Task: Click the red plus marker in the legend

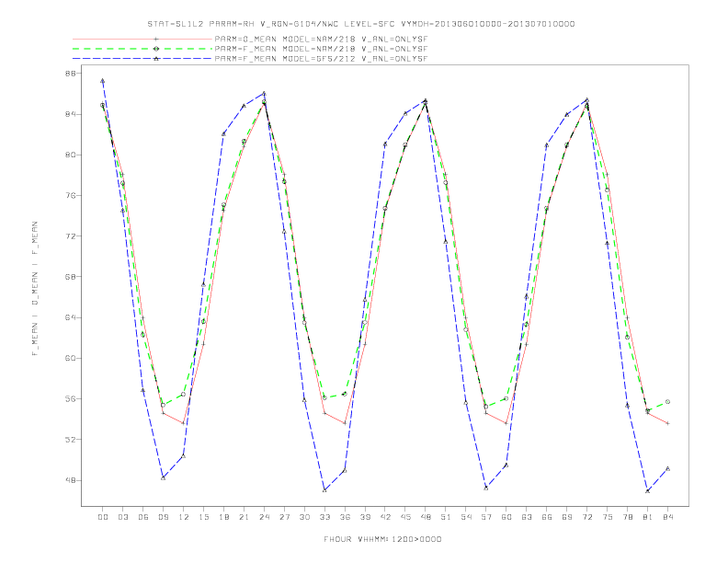Action: coord(156,39)
